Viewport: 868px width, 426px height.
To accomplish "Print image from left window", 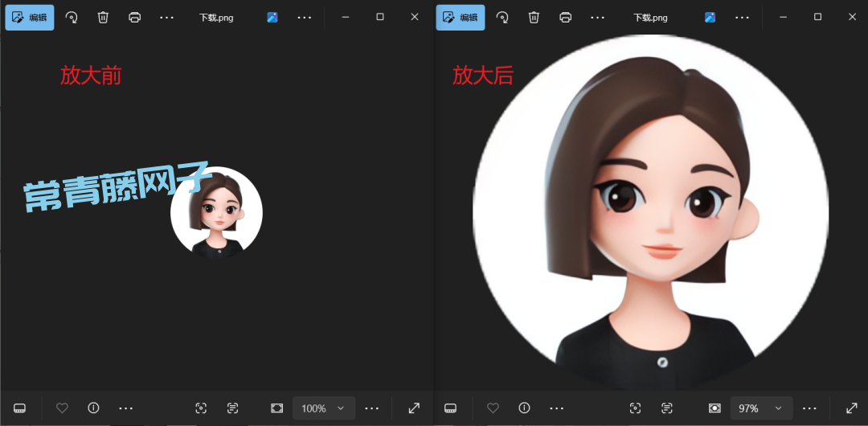I will tap(134, 17).
